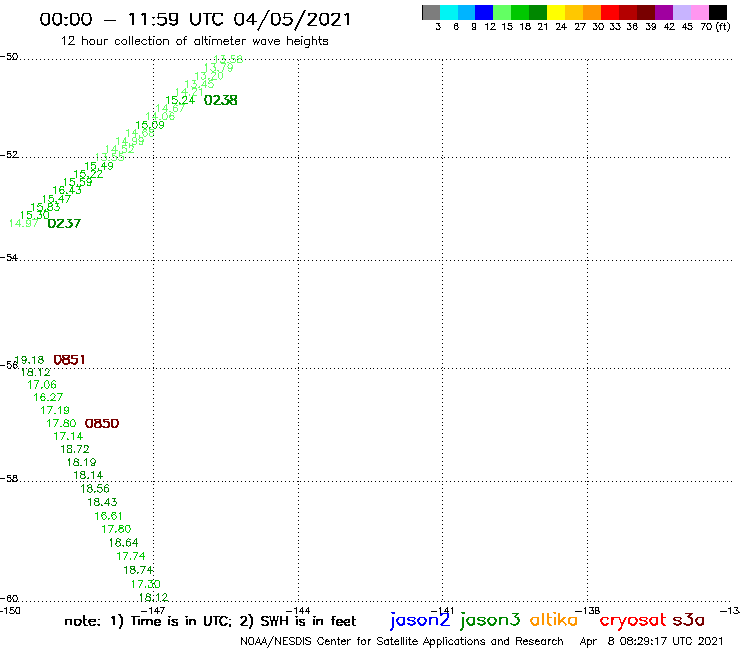Click the jason2 satellite legend label

(420, 620)
